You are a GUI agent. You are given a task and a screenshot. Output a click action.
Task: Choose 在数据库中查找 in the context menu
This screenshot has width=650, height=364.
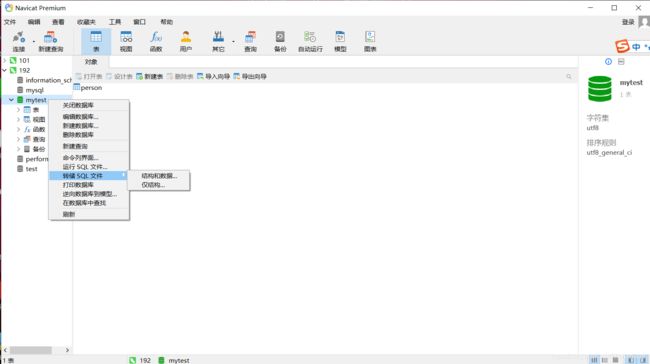click(x=89, y=203)
